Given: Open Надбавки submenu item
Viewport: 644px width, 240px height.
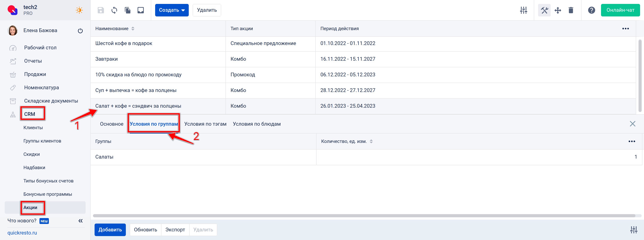Looking at the screenshot, I should click(34, 167).
